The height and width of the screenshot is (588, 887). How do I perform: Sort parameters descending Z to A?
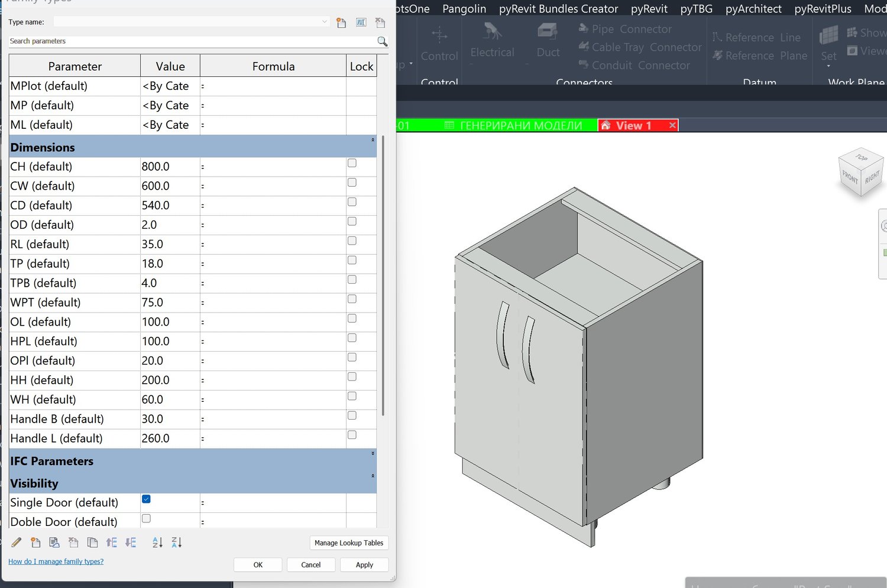point(176,542)
